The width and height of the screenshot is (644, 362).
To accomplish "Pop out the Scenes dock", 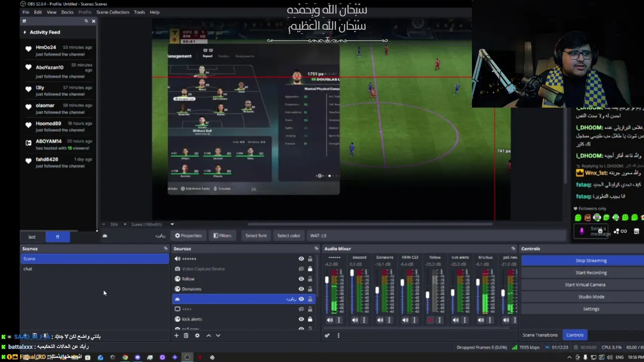I will (166, 248).
